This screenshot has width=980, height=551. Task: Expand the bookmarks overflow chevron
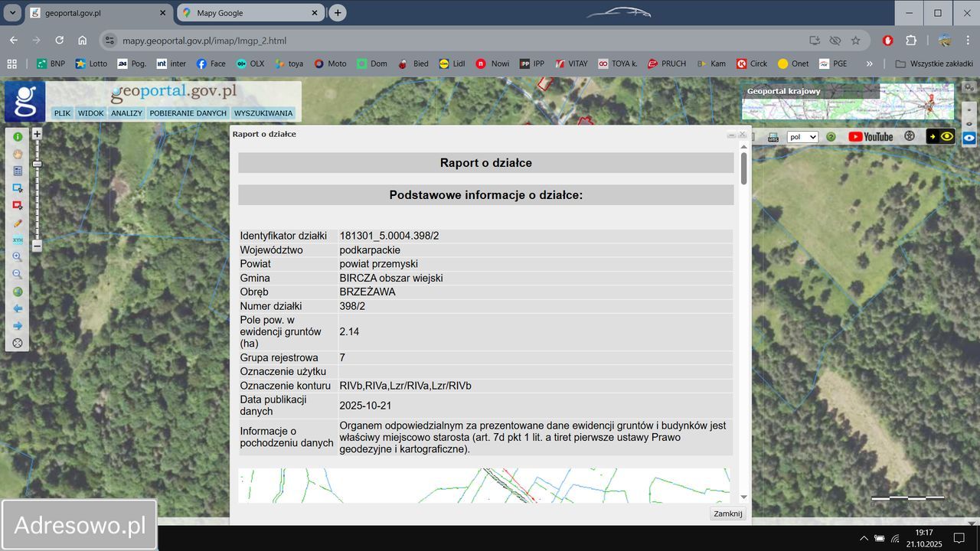(869, 64)
